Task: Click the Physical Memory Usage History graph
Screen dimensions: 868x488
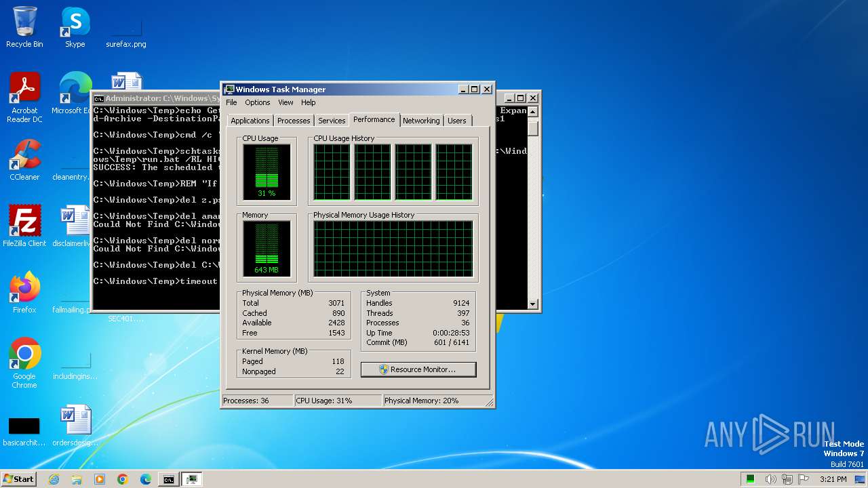Action: tap(393, 249)
